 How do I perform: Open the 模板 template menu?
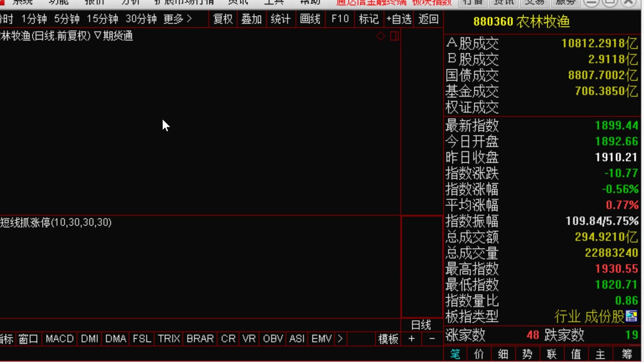point(388,339)
